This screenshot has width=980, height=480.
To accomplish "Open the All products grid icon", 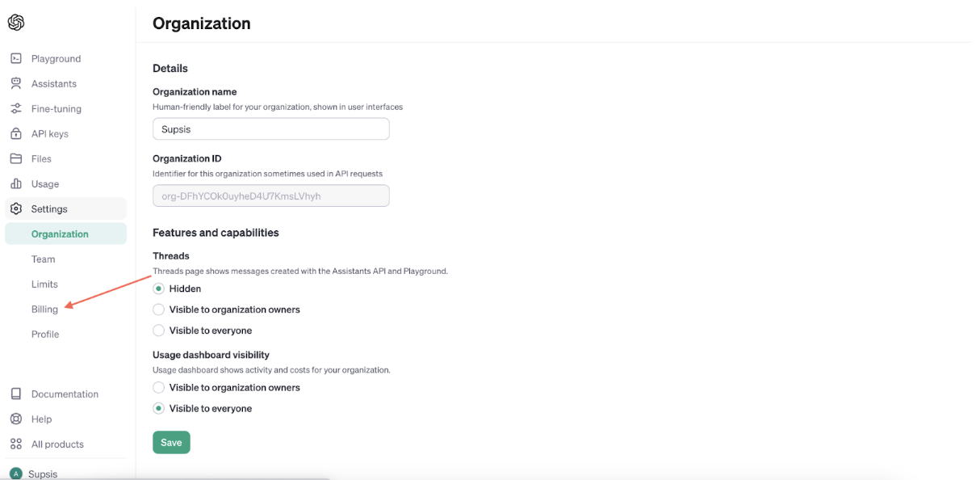I will pos(16,444).
